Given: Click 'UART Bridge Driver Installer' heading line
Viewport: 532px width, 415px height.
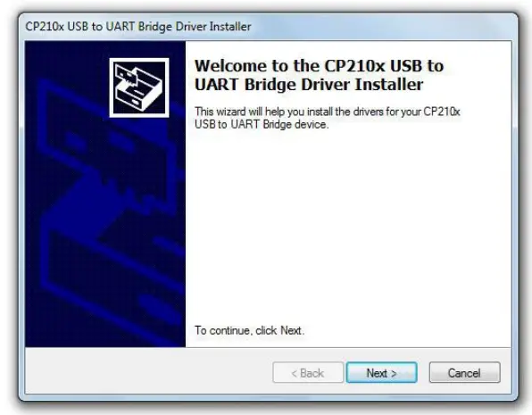Looking at the screenshot, I should coord(309,85).
